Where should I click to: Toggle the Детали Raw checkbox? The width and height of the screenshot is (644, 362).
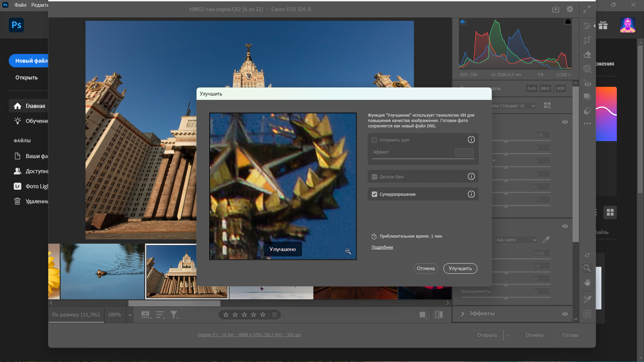click(x=375, y=177)
